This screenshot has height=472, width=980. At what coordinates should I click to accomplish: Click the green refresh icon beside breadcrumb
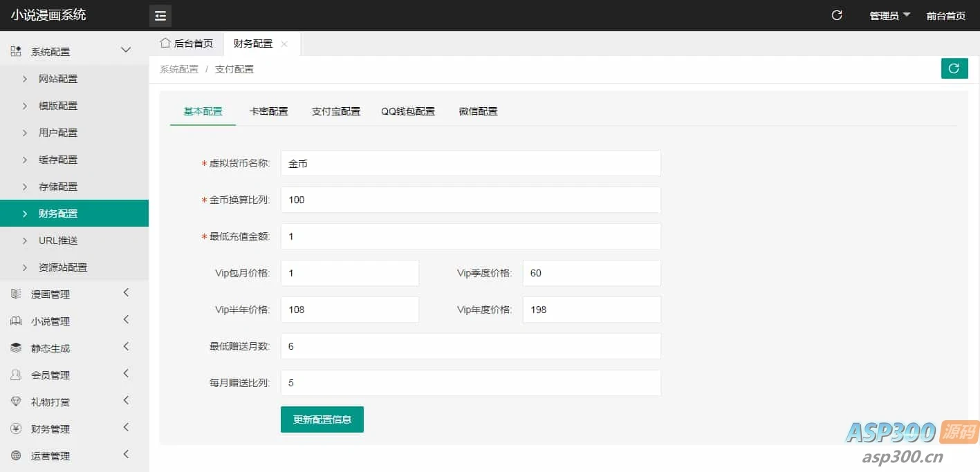coord(954,68)
